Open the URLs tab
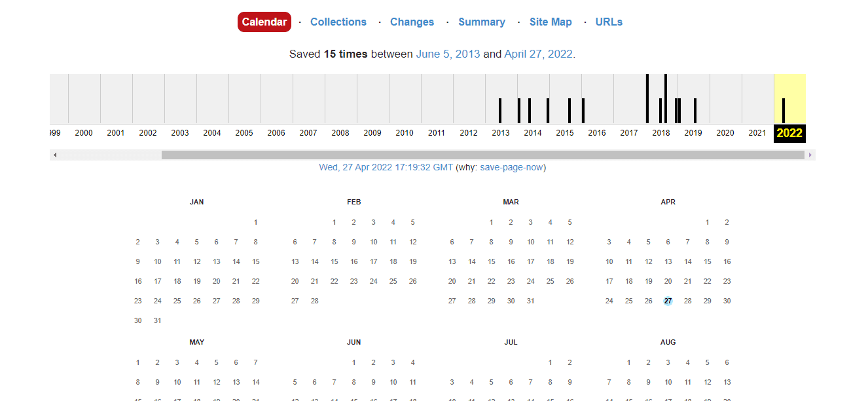Image resolution: width=868 pixels, height=401 pixels. 608,22
